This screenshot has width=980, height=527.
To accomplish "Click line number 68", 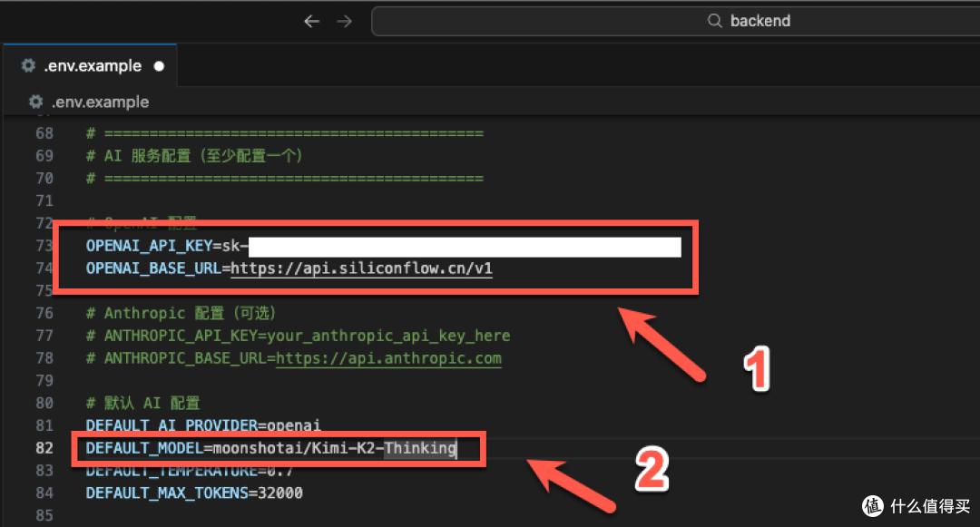I will click(44, 133).
